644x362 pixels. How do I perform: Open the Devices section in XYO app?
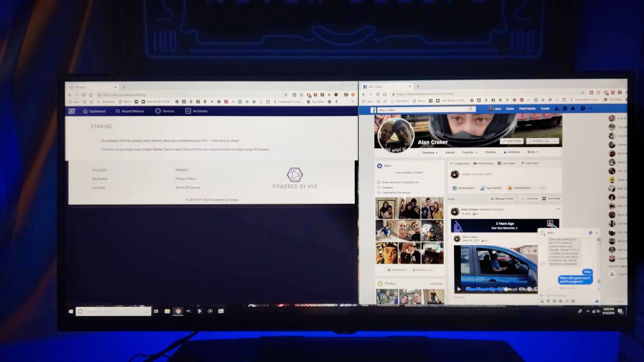tap(165, 111)
